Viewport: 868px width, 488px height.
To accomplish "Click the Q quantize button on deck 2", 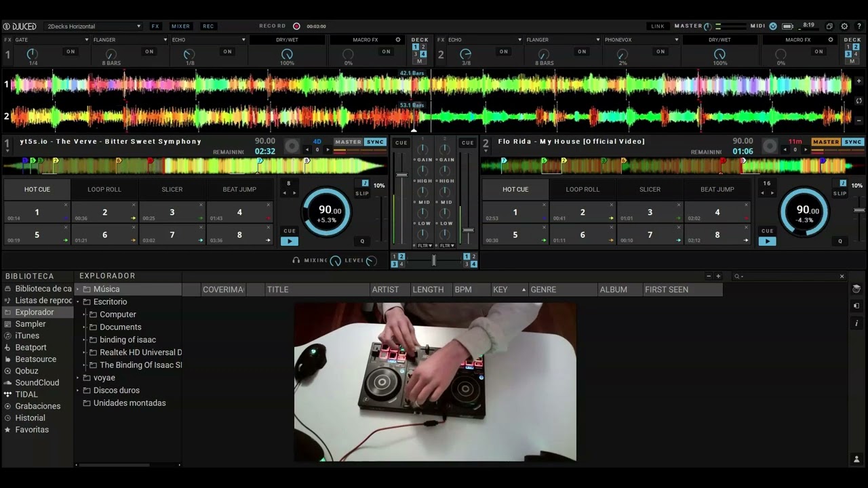I will click(840, 241).
